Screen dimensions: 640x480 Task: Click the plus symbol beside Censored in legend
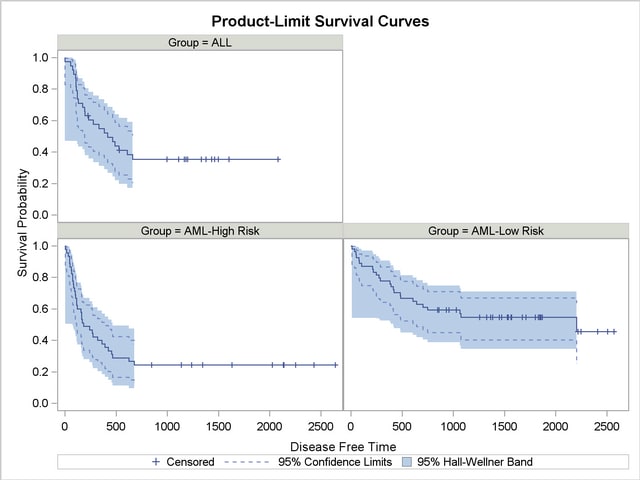click(156, 462)
